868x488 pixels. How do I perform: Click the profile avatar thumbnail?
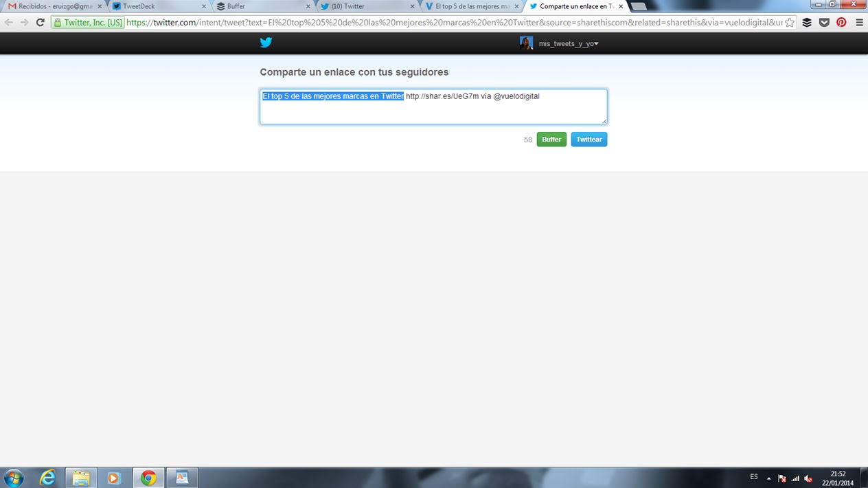(x=526, y=43)
